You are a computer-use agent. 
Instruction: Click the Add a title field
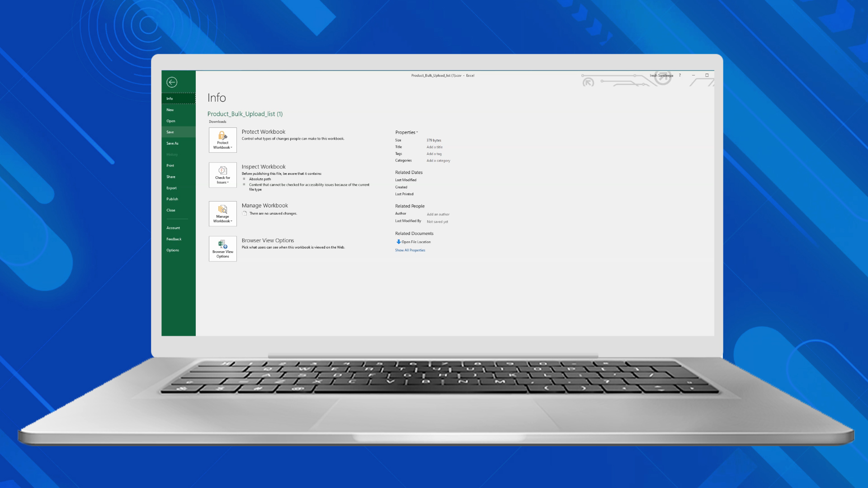tap(434, 147)
